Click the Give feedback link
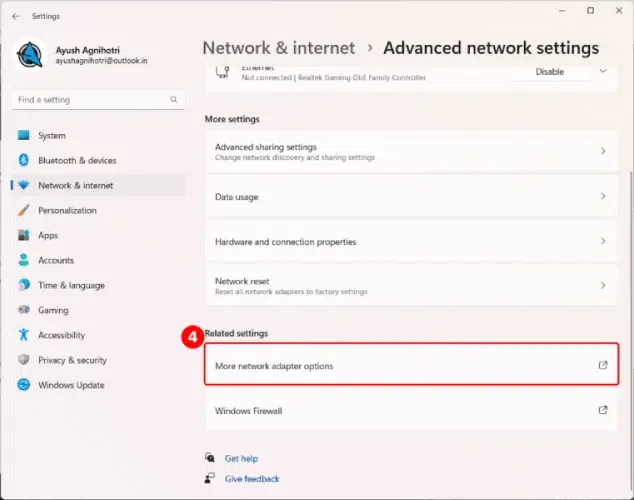634x500 pixels. pos(252,479)
